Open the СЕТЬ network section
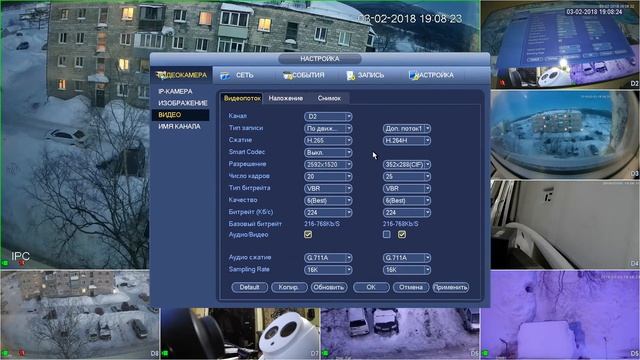The image size is (640, 360). pyautogui.click(x=237, y=75)
